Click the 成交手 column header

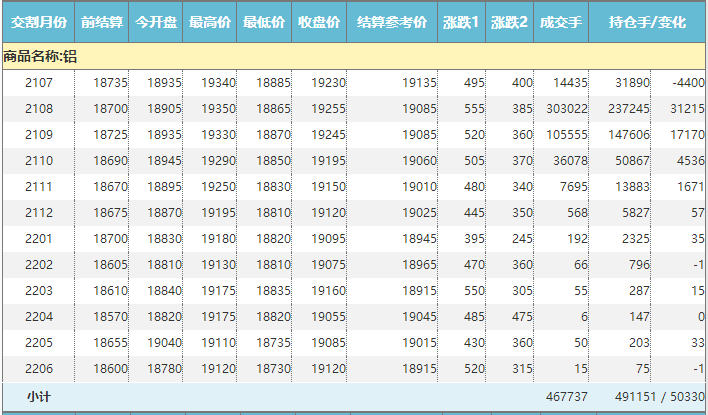click(560, 22)
